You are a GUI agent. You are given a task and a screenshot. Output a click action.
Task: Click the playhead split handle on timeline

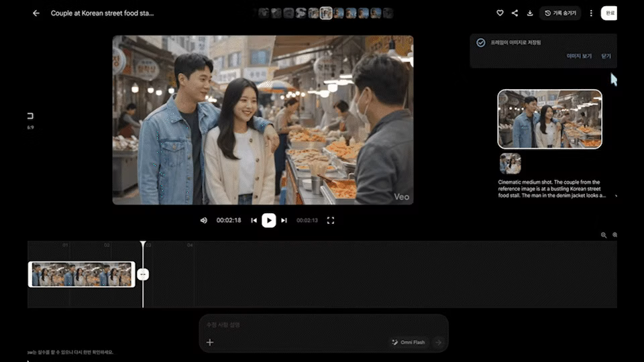[143, 274]
